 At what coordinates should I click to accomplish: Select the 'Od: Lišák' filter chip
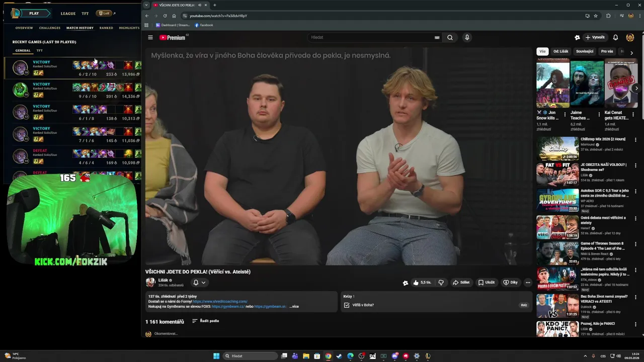coord(560,51)
